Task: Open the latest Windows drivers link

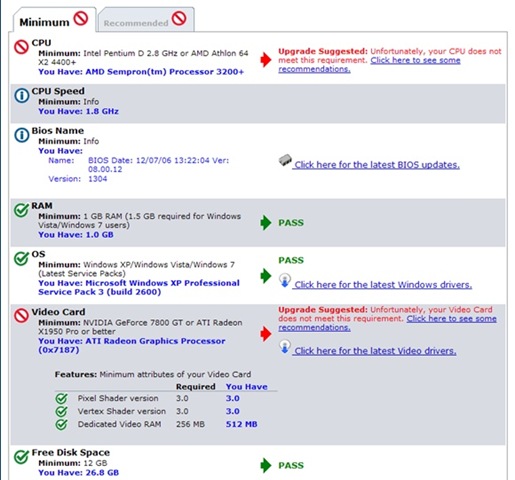Action: pos(383,285)
